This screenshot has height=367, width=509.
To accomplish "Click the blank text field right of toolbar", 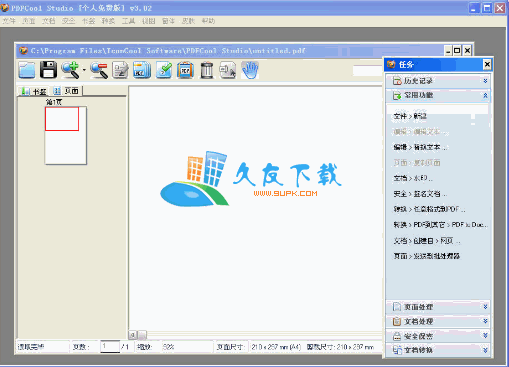I will click(367, 70).
